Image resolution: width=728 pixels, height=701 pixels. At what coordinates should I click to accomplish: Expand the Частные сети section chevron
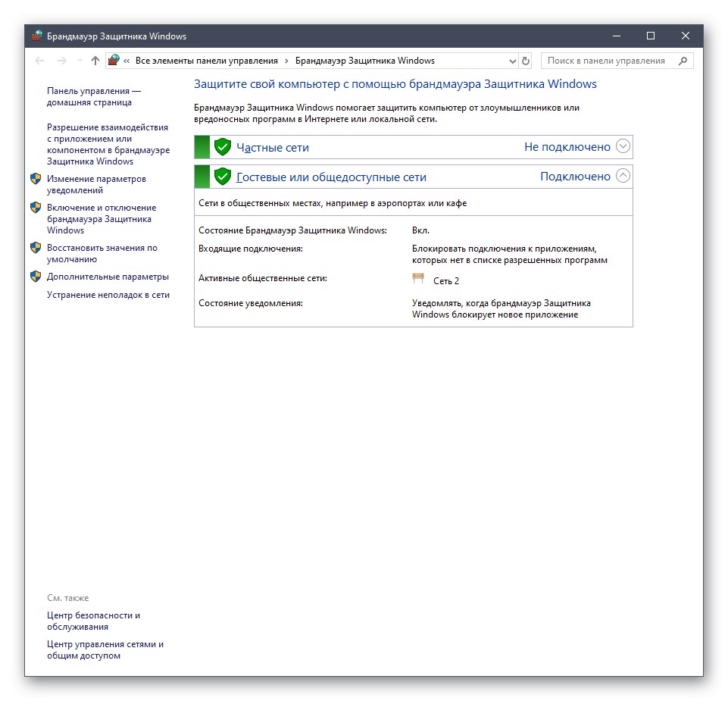click(x=623, y=146)
